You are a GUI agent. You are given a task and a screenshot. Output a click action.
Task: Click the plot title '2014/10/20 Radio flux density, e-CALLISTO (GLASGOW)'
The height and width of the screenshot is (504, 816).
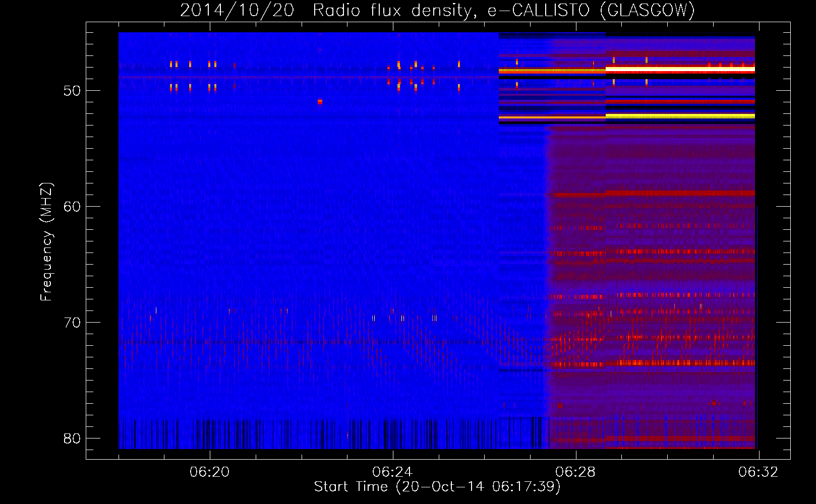coord(437,10)
